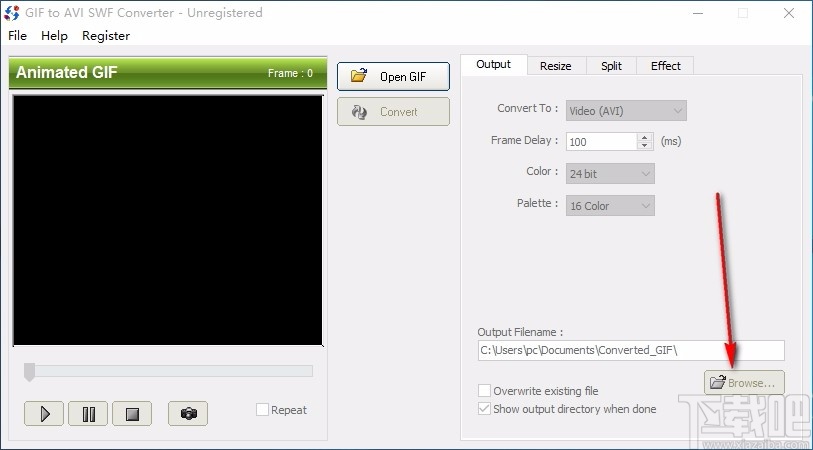The width and height of the screenshot is (813, 450).
Task: Enable Overwrite existing file checkbox
Action: click(484, 390)
